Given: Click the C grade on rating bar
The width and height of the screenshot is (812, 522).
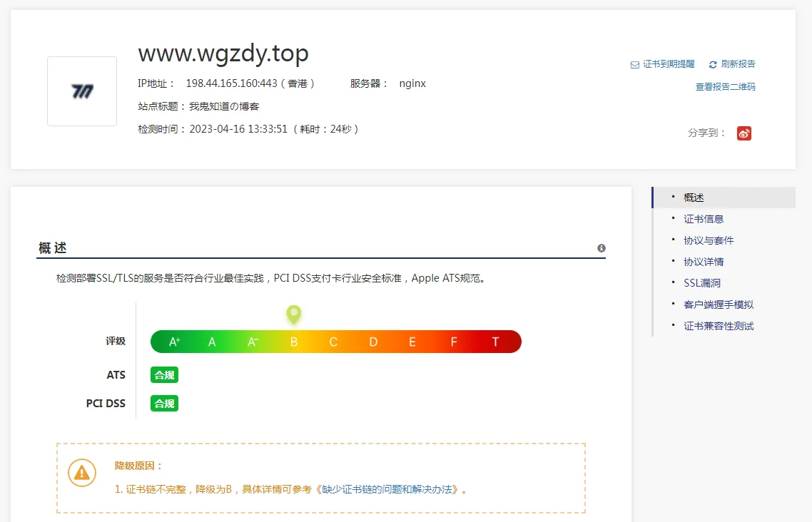Looking at the screenshot, I should (x=333, y=342).
